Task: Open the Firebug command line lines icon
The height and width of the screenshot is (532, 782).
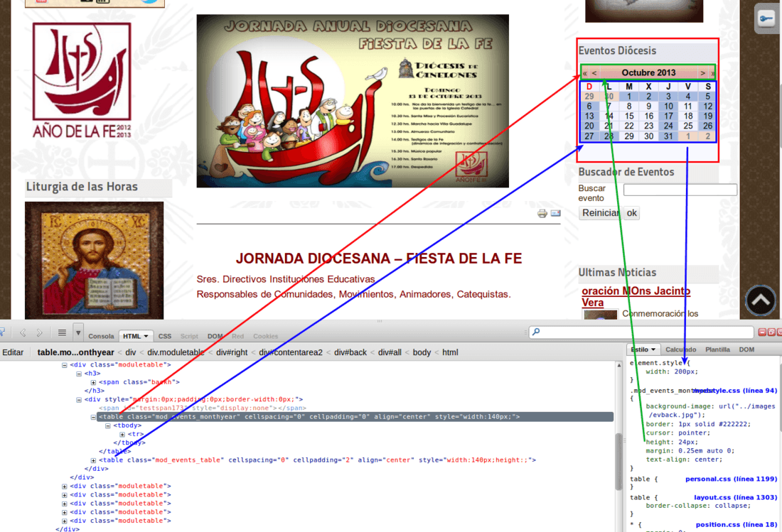Action: 62,332
